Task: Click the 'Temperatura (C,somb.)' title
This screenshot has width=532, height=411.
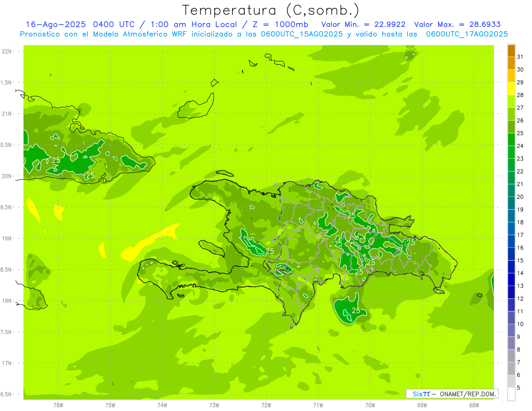Action: point(271,10)
